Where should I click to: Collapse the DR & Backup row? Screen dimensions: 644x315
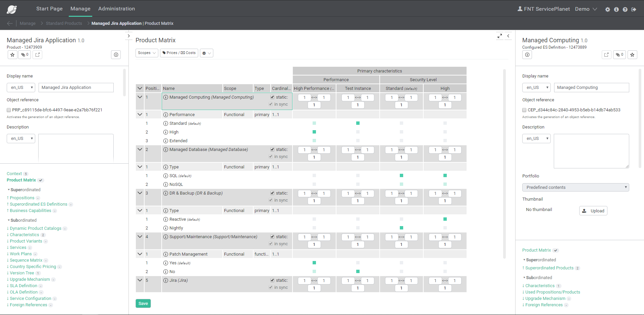click(140, 193)
